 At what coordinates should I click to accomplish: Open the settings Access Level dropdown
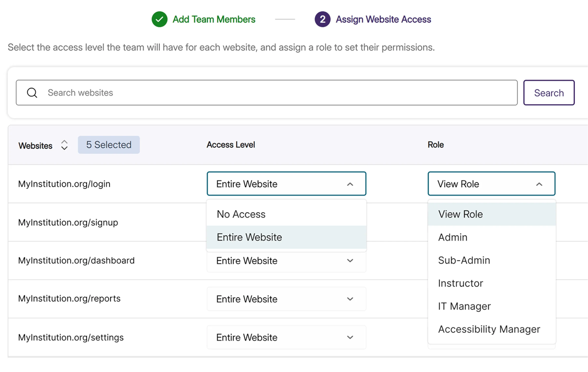tap(350, 337)
